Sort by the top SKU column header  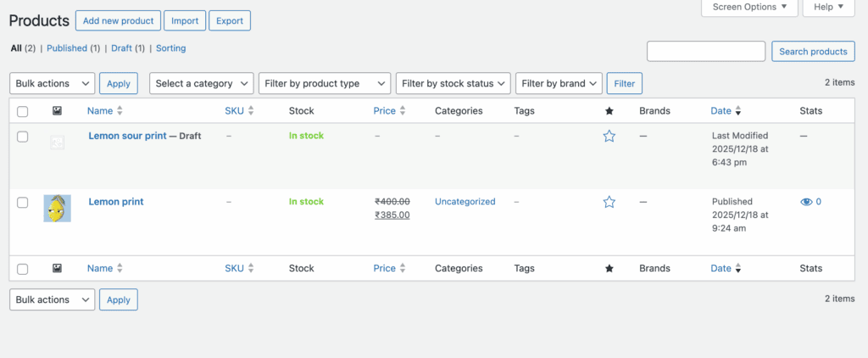click(x=234, y=111)
